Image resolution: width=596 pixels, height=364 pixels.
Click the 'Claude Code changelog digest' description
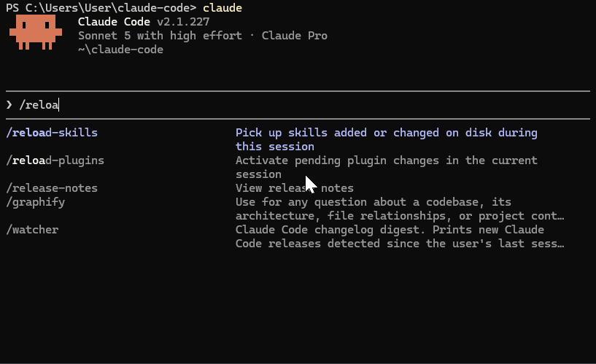tap(400, 237)
